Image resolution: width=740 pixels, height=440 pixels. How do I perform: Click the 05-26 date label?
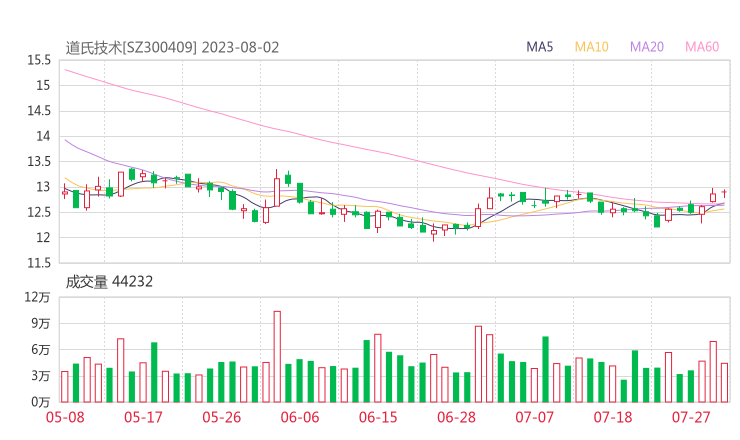[221, 417]
